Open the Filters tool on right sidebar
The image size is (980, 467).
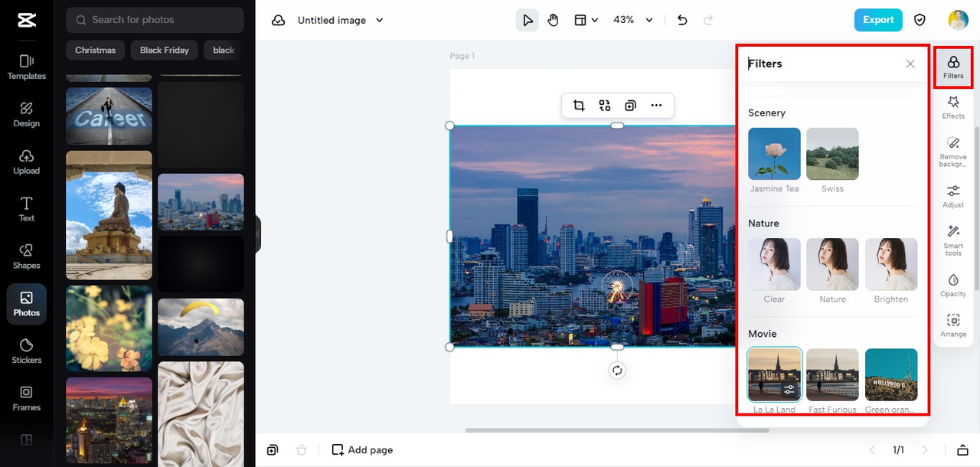953,67
